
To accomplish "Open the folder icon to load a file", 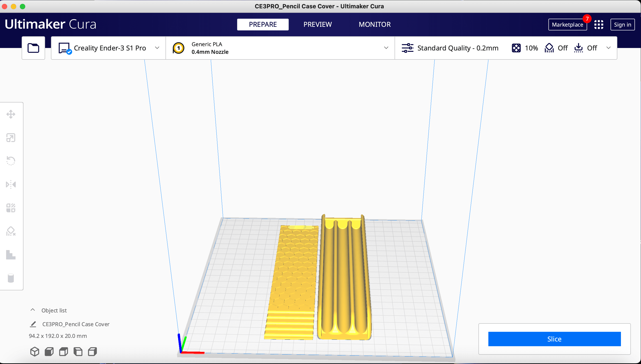I will (33, 48).
